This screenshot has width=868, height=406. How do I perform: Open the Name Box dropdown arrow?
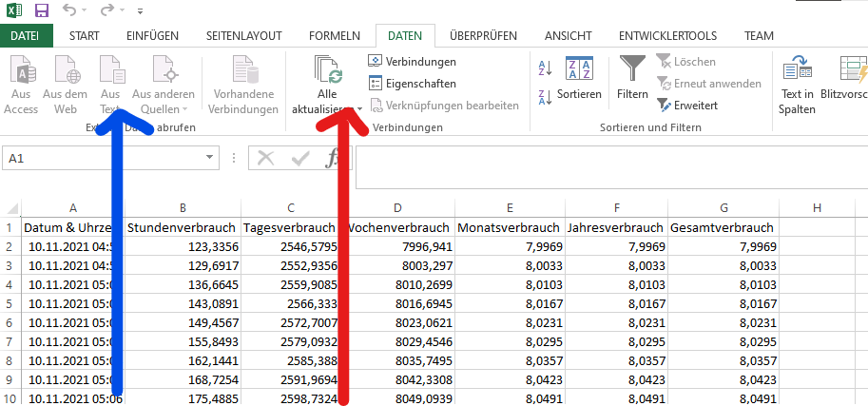209,158
